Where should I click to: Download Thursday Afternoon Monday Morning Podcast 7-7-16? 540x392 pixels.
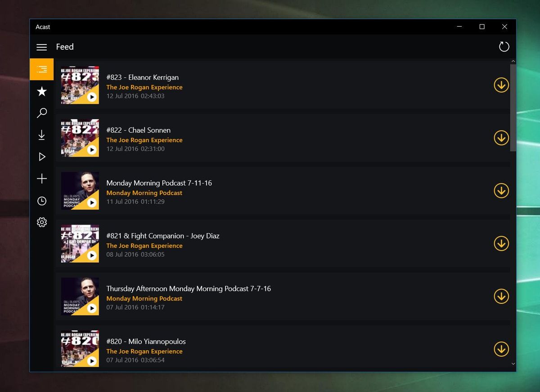click(x=501, y=296)
